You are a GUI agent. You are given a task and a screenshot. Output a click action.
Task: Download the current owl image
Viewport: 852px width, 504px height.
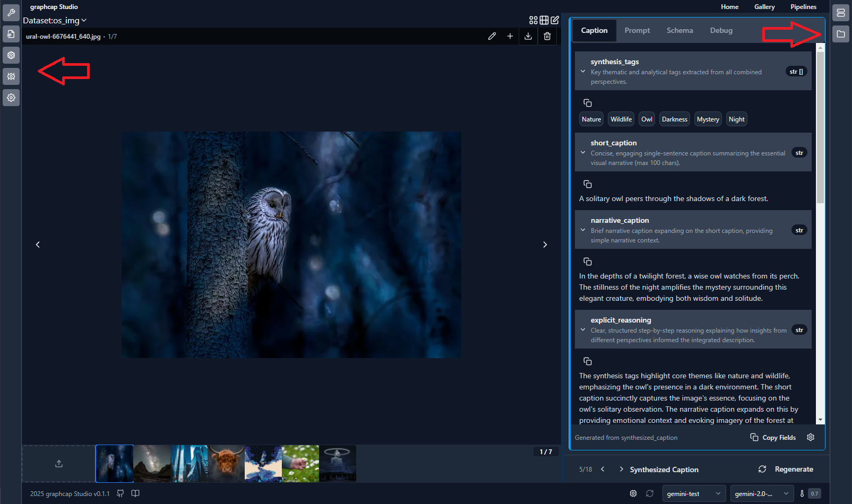tap(528, 36)
